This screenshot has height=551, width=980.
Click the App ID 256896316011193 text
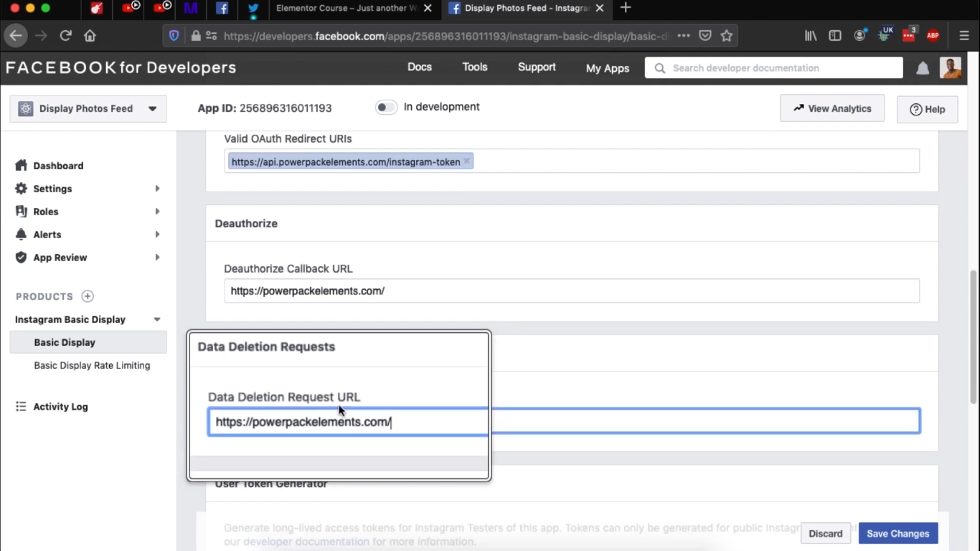[x=265, y=108]
